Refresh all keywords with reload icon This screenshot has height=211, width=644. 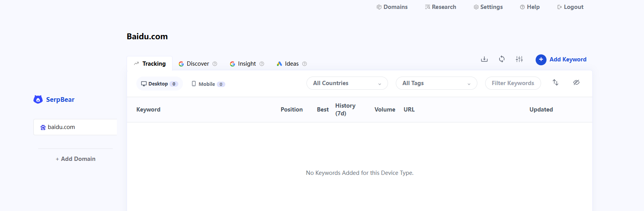[502, 59]
